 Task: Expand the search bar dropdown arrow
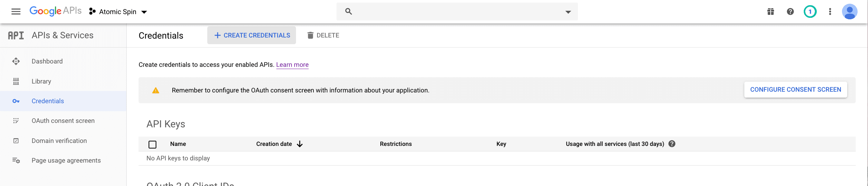coord(568,12)
